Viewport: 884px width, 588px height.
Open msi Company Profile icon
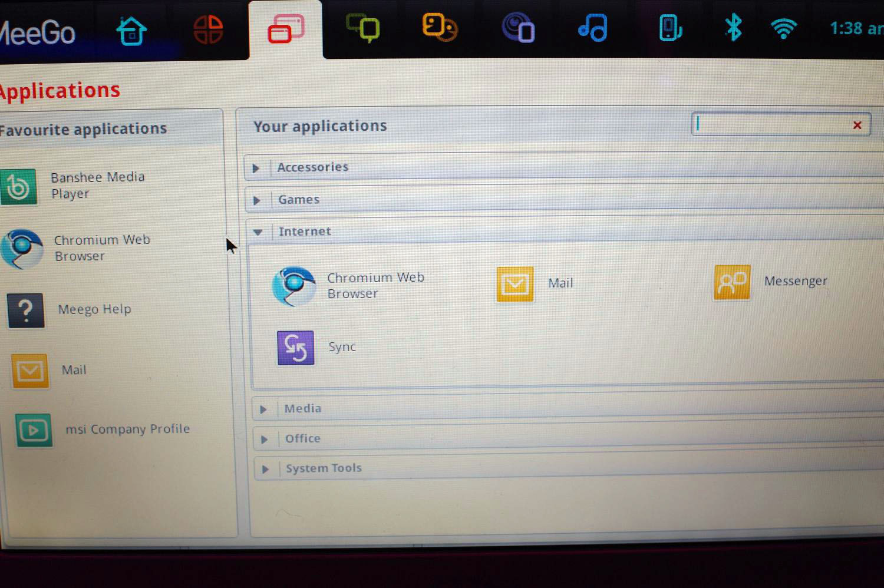pos(34,430)
